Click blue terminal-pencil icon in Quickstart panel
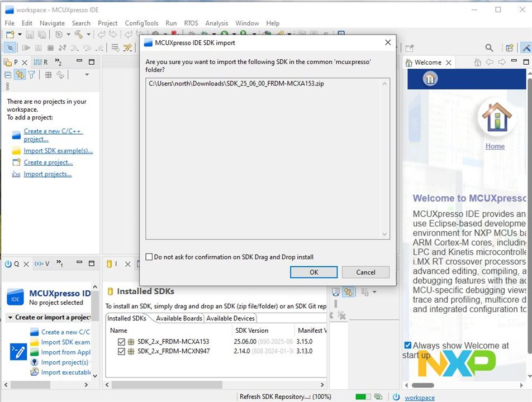The height and width of the screenshot is (402, 532). point(18,352)
